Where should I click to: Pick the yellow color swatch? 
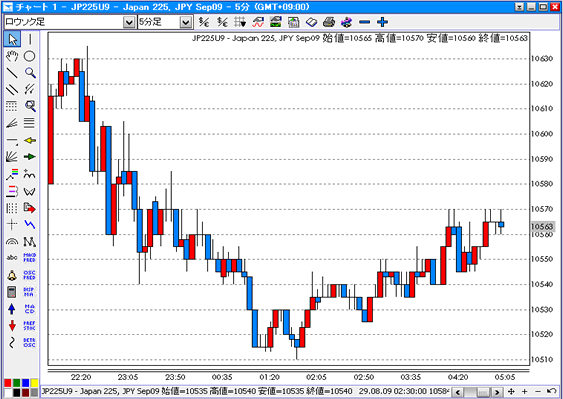(x=34, y=383)
